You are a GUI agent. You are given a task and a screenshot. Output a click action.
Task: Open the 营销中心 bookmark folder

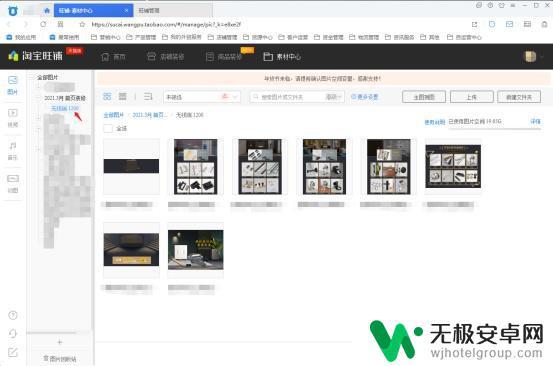[105, 37]
